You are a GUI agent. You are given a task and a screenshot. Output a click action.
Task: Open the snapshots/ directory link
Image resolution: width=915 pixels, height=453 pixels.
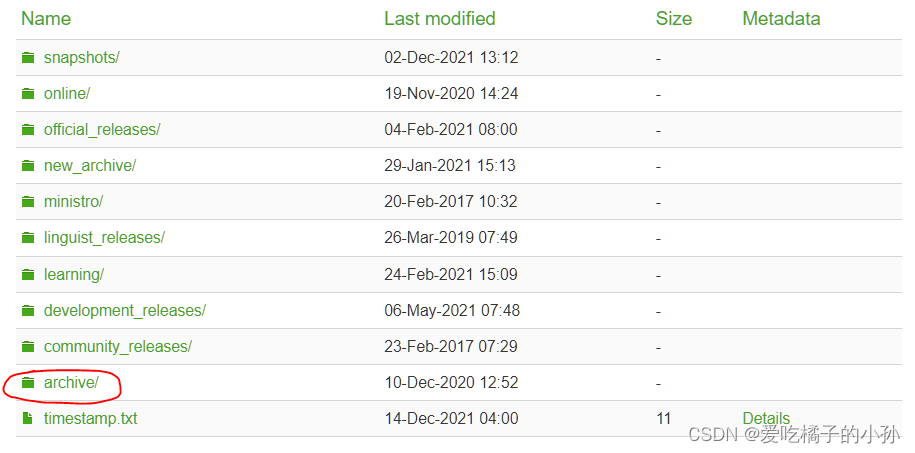click(x=82, y=57)
